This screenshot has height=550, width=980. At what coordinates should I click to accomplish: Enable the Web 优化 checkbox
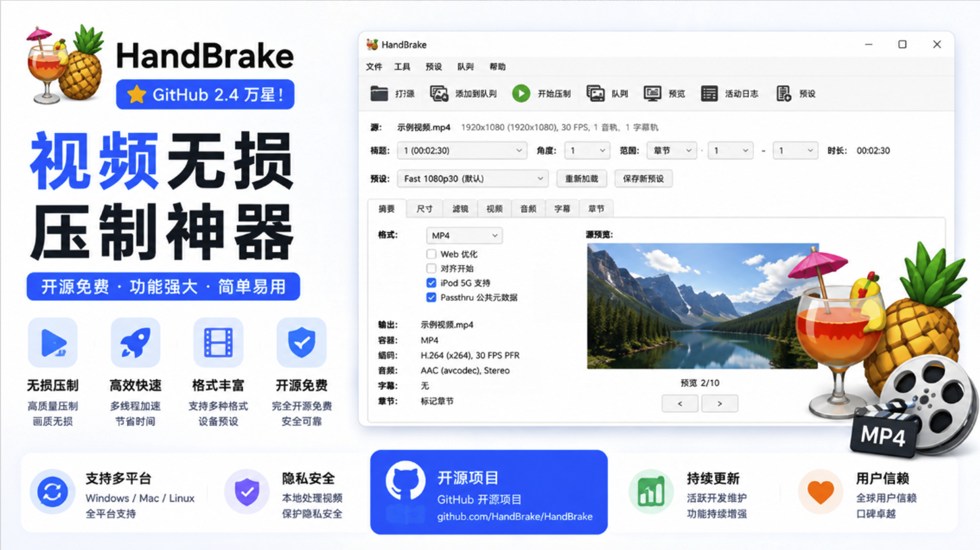pos(431,254)
